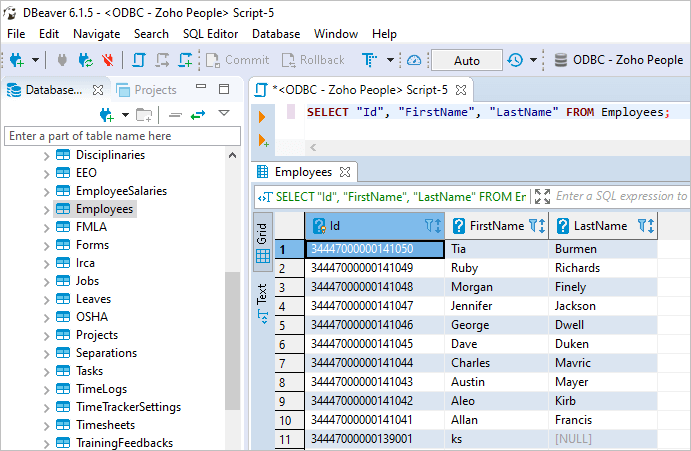691x451 pixels.
Task: Click the table name filter field
Action: [123, 136]
